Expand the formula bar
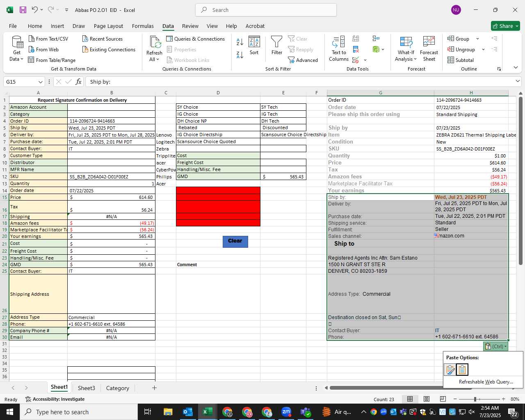Screen dimensions: 525x420 click(518, 81)
